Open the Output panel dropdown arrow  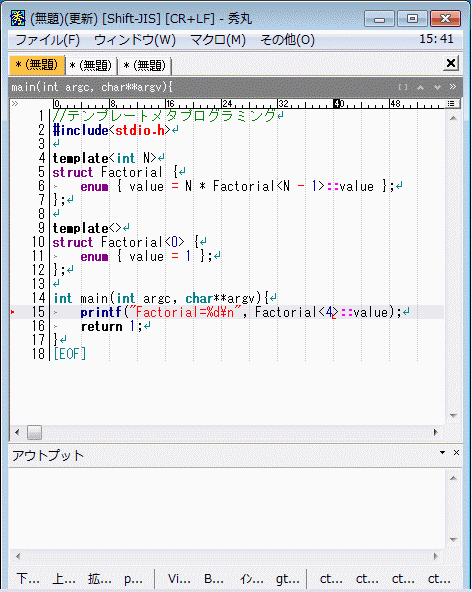pyautogui.click(x=442, y=452)
